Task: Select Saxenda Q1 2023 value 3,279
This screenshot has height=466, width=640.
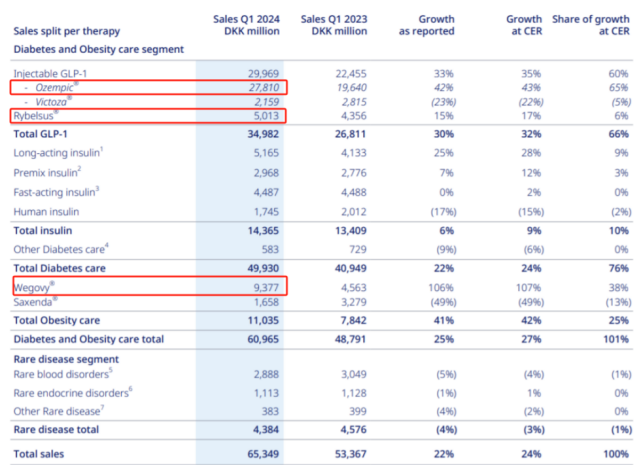Action: click(353, 302)
